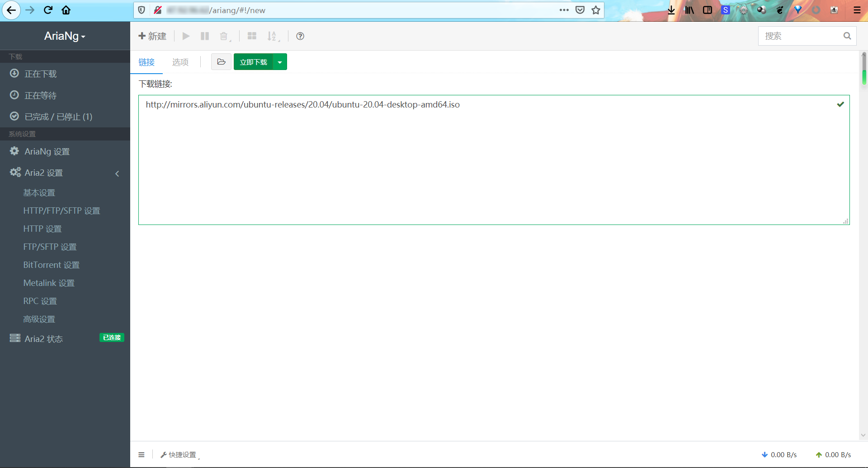Toggle the sidebar with the bottom hamburger icon
Viewport: 868px width, 468px height.
(142, 454)
